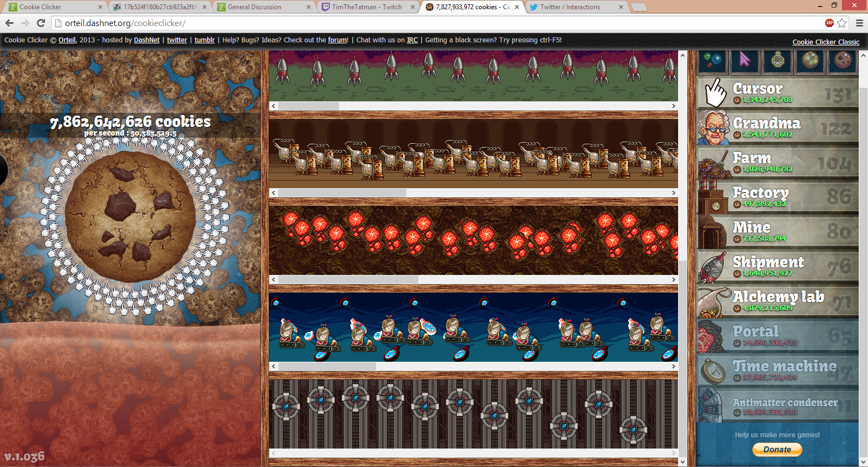This screenshot has height=467, width=868.
Task: Click the store panel vertical scrollbar
Action: (863, 271)
